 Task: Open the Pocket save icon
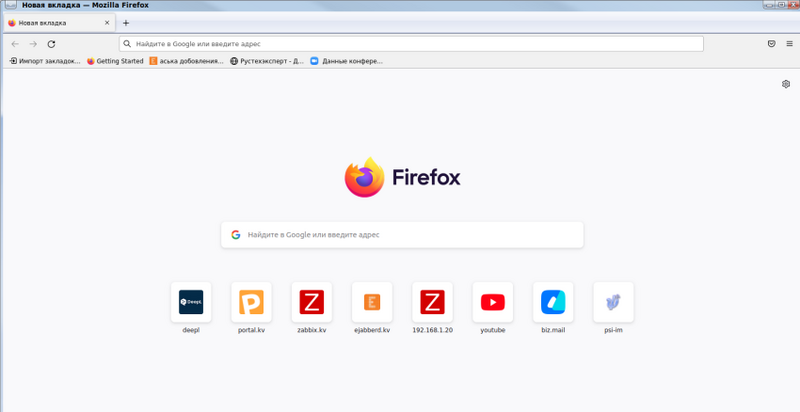[x=771, y=44]
